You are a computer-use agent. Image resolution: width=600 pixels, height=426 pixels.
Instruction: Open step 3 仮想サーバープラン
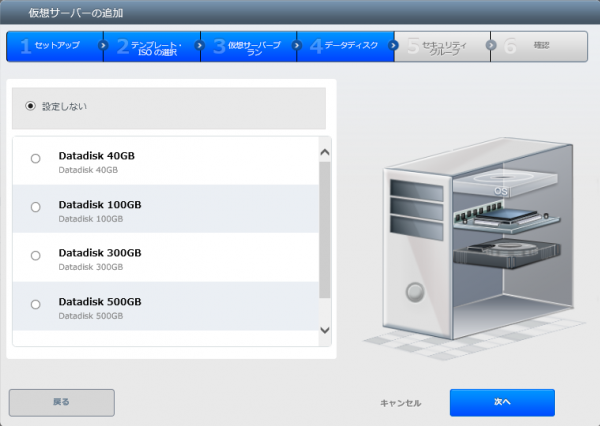[x=250, y=46]
